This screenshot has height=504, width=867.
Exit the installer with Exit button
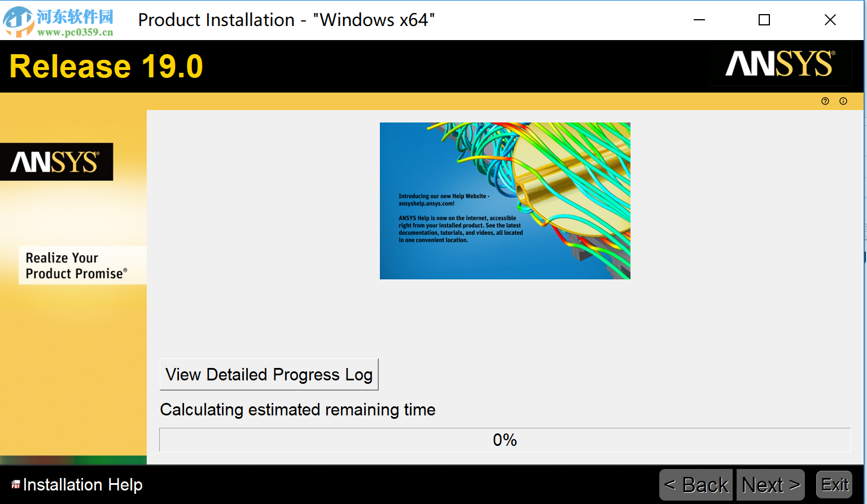pos(834,485)
